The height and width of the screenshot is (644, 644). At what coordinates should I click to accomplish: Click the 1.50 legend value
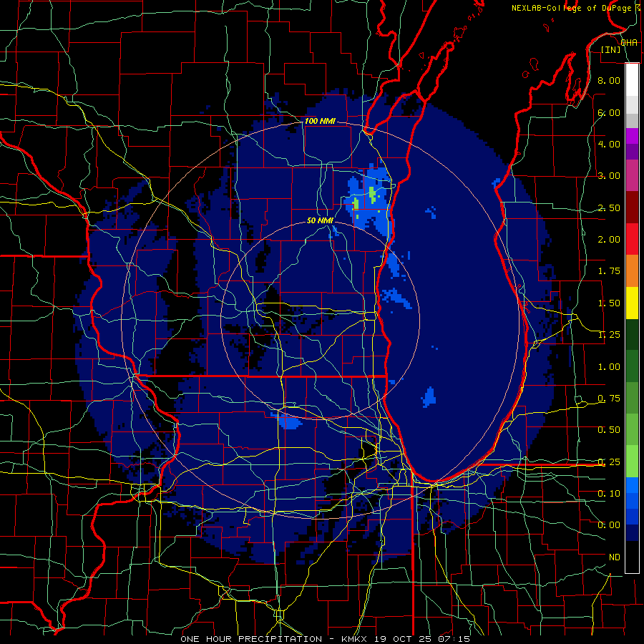point(609,303)
